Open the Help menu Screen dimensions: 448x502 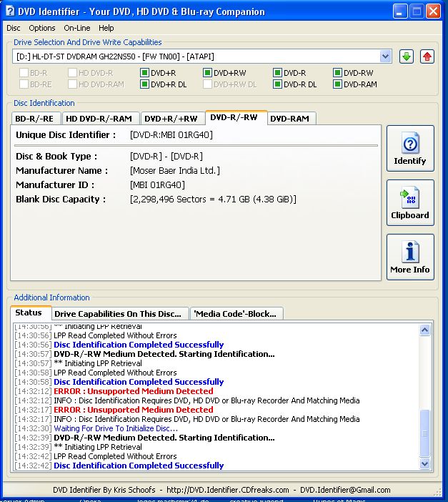(x=106, y=28)
